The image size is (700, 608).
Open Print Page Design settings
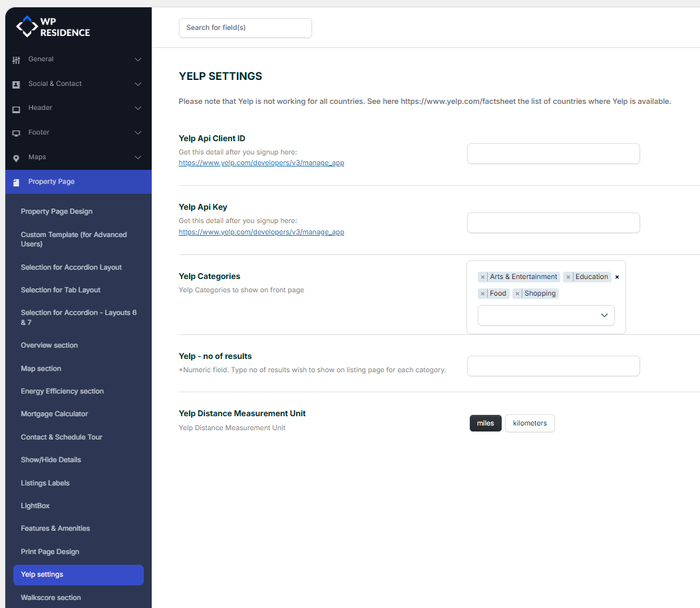(x=50, y=551)
